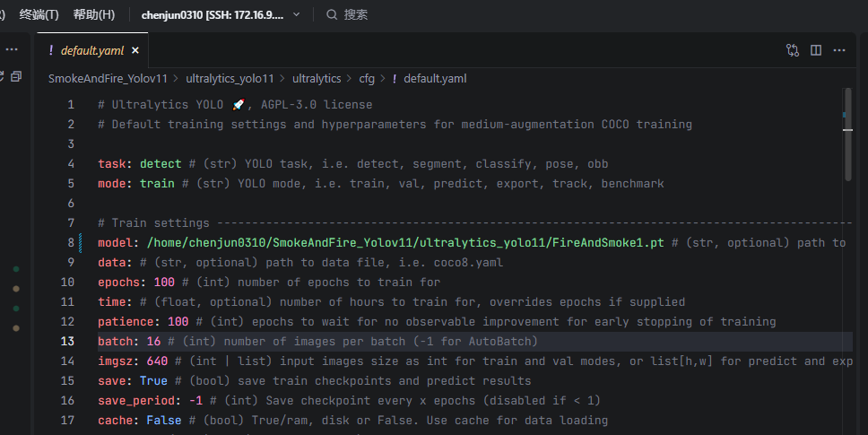This screenshot has width=868, height=435.
Task: Click on the imgsz value 640
Action: 157,361
